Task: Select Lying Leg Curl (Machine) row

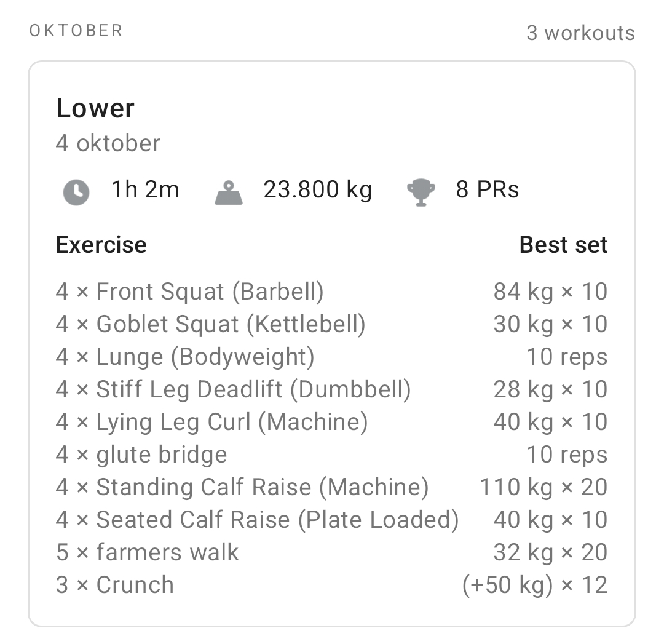Action: (x=211, y=422)
